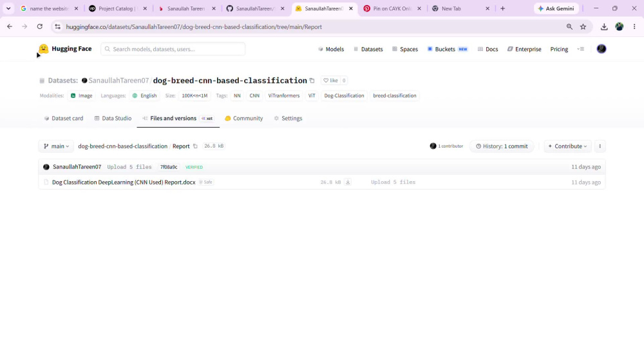This screenshot has height=363, width=644.
Task: Like the dataset with heart button
Action: pyautogui.click(x=330, y=81)
